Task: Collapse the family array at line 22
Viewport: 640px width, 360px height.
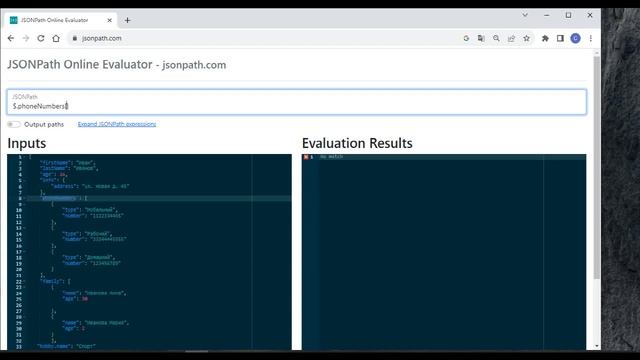Action: tap(25, 281)
